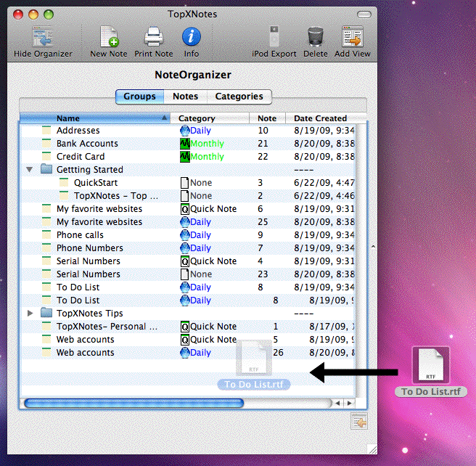Click the note icon beside Addresses
This screenshot has width=476, height=466.
[x=46, y=130]
